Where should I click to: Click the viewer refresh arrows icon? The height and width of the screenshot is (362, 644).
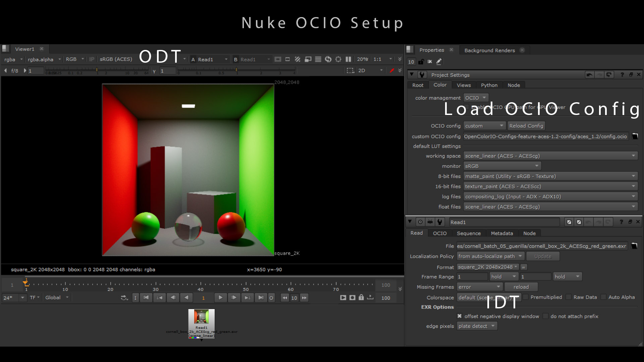[x=328, y=59]
